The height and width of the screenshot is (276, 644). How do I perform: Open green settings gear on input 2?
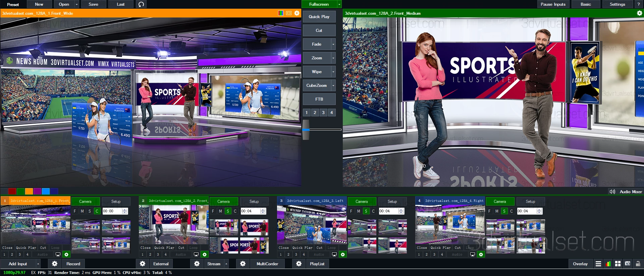click(205, 255)
